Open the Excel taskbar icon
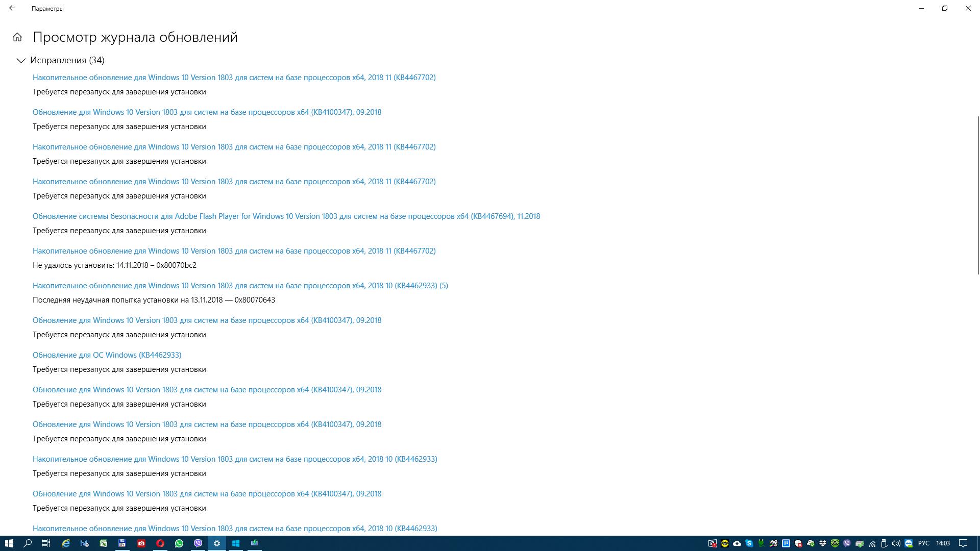 [x=104, y=543]
